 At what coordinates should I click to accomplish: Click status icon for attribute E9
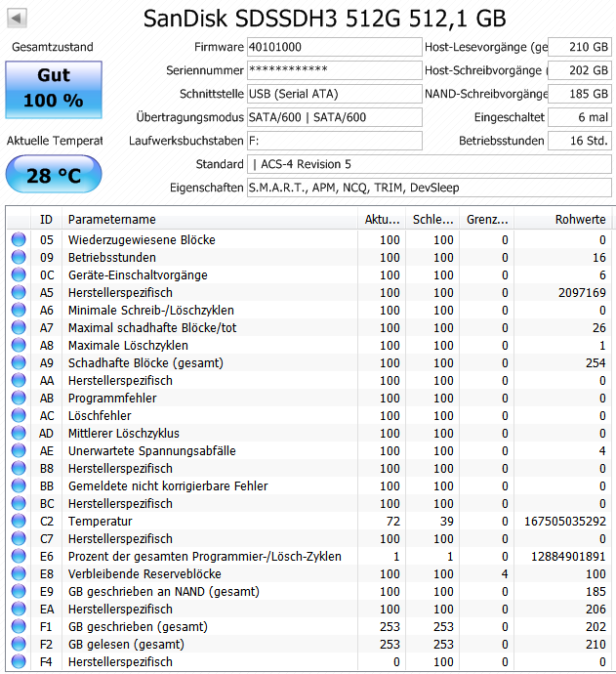pyautogui.click(x=19, y=592)
